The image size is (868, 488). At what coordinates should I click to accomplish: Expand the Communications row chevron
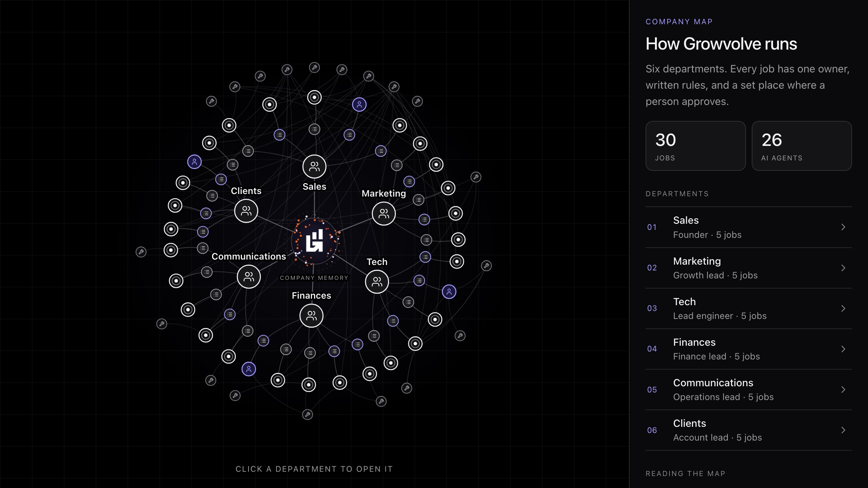(x=843, y=390)
